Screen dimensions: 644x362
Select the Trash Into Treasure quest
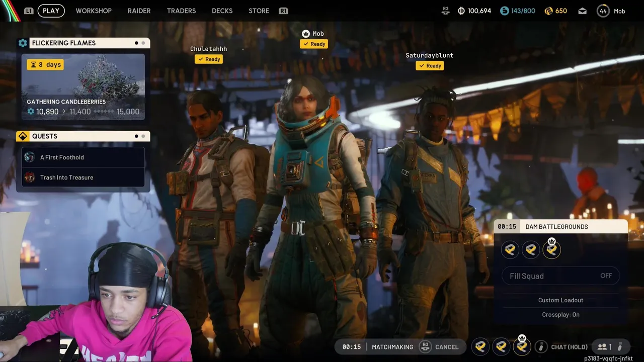pyautogui.click(x=83, y=177)
